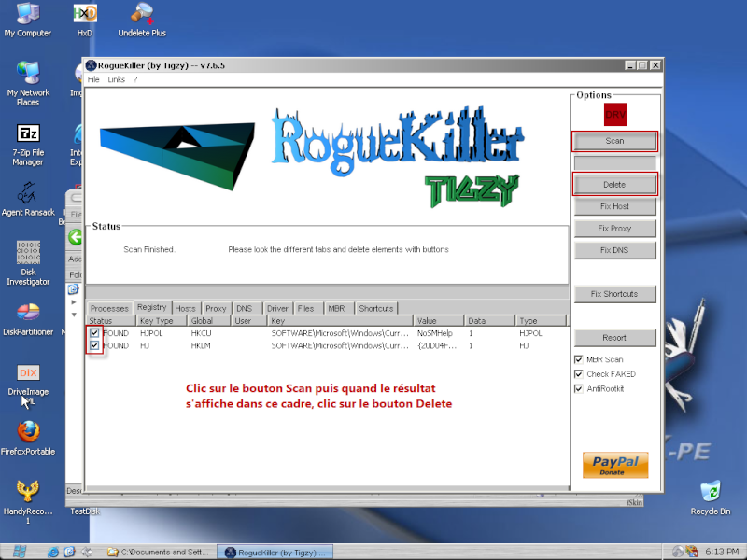Screen dimensions: 747x560
Task: Open the Proxy tab
Action: 216,308
